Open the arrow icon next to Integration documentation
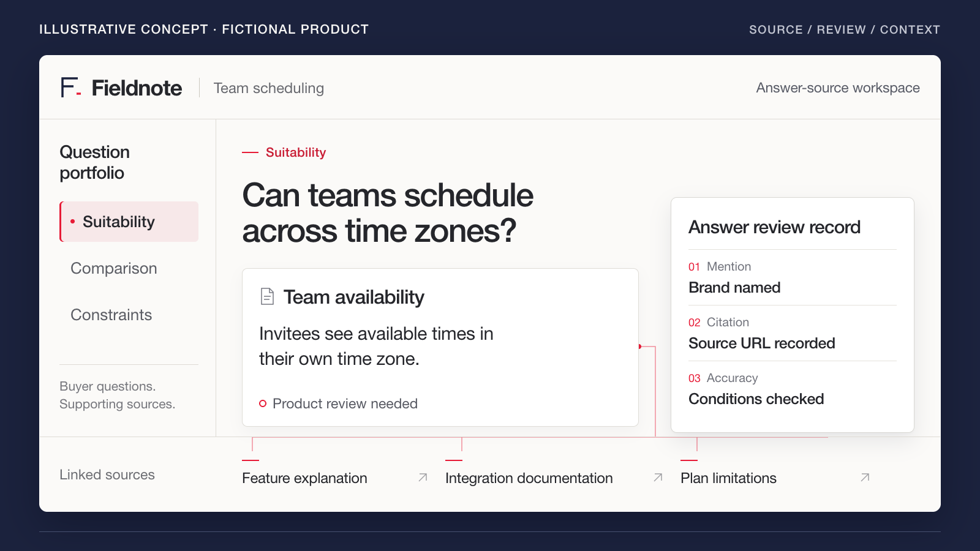Image resolution: width=980 pixels, height=551 pixels. pyautogui.click(x=658, y=478)
